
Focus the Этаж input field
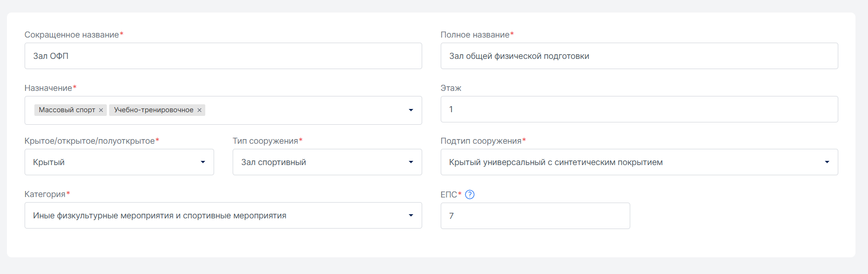[639, 109]
